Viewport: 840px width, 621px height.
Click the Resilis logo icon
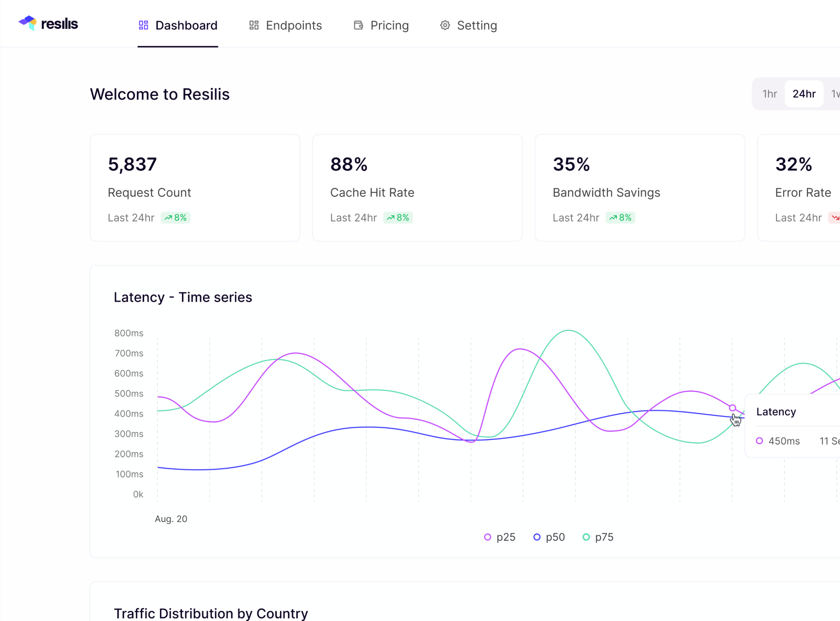(x=28, y=23)
